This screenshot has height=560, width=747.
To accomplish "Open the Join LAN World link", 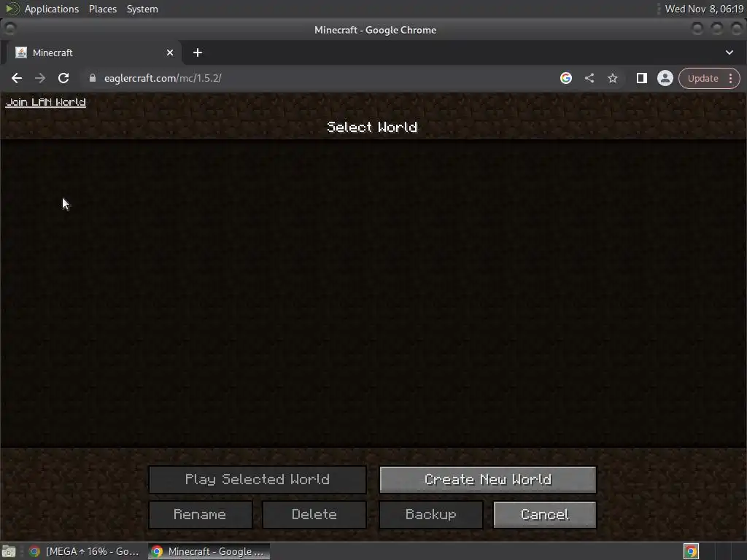I will tap(45, 102).
